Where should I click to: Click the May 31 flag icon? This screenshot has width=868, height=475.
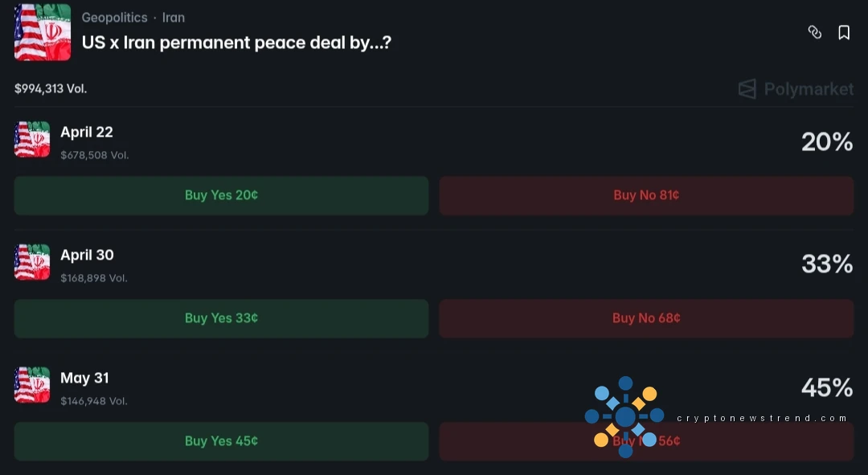tap(32, 385)
